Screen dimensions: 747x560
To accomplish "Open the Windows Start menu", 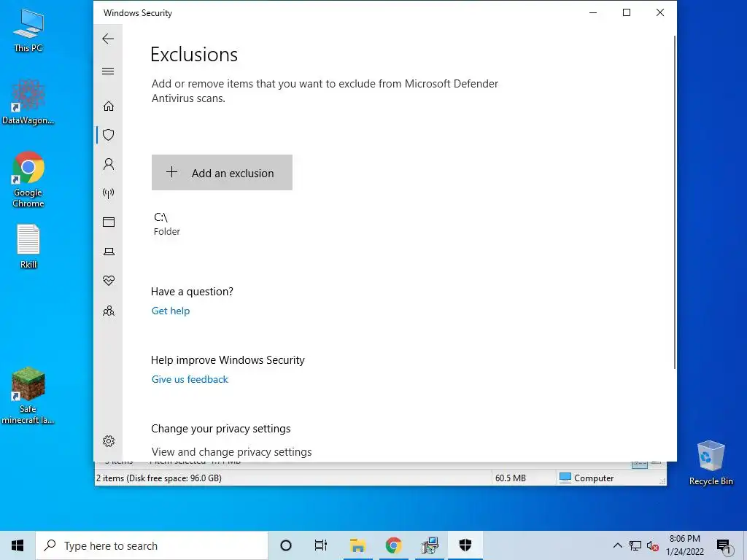I will (18, 545).
